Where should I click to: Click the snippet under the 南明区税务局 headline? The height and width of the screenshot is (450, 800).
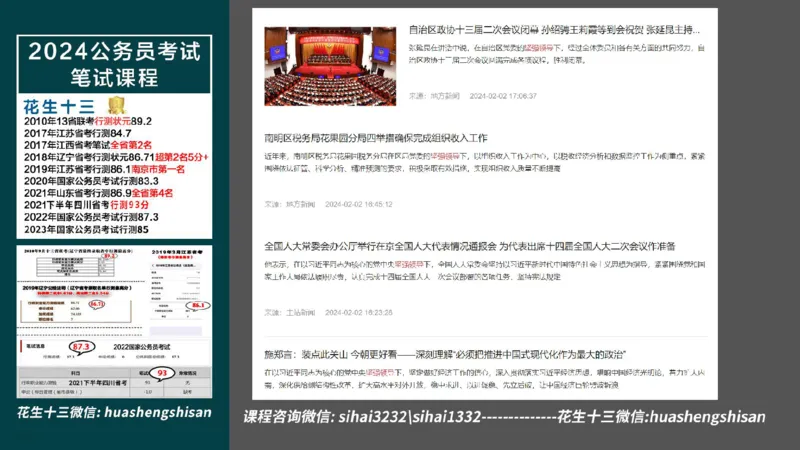coord(484,162)
